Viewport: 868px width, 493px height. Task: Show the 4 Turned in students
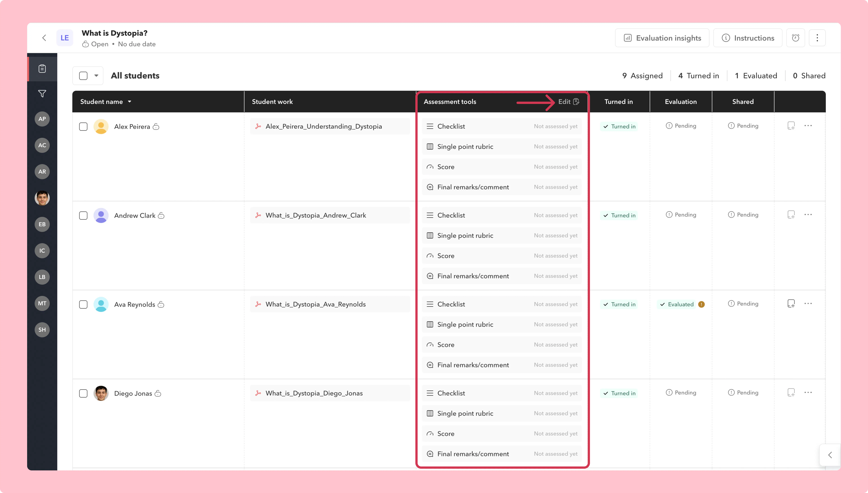[699, 76]
